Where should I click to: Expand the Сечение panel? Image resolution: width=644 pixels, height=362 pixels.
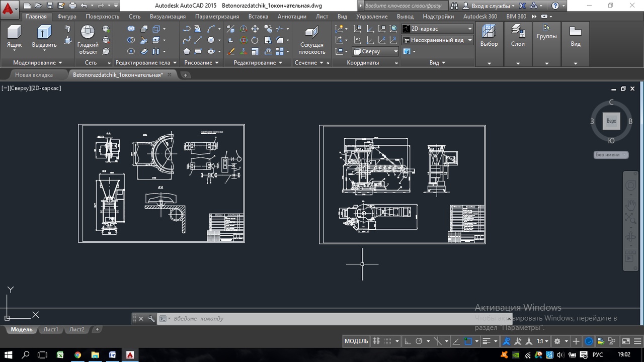[x=309, y=63]
